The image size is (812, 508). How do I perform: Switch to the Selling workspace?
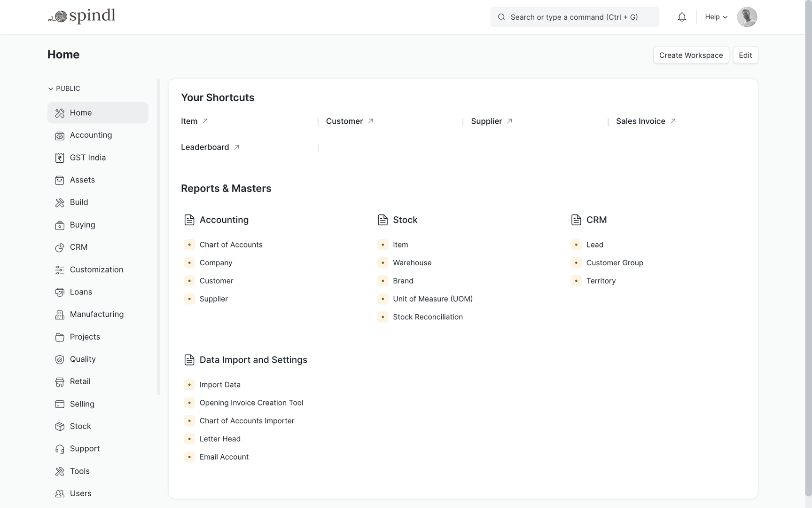click(x=98, y=404)
